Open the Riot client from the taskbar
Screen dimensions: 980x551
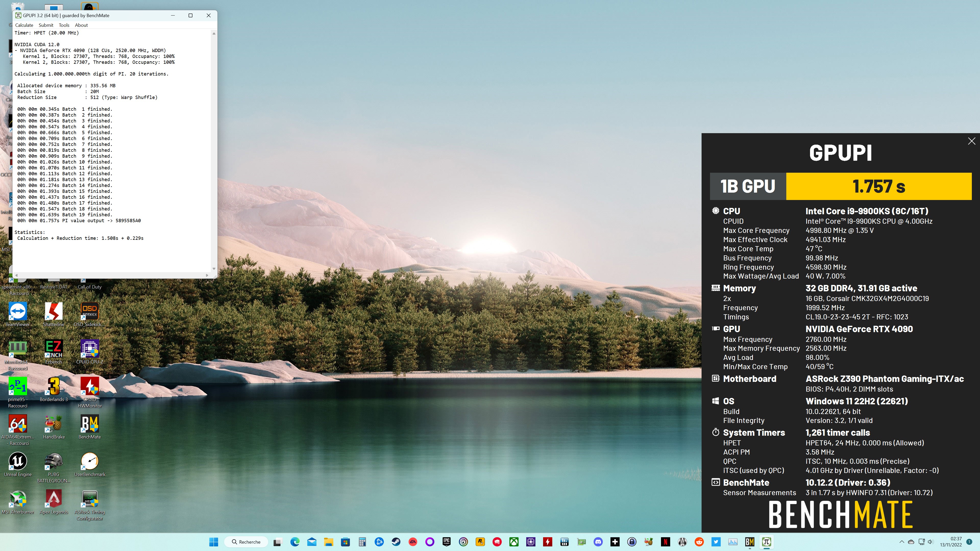pos(497,542)
